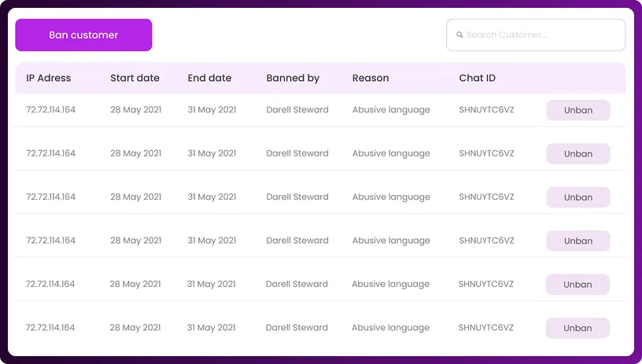This screenshot has height=364, width=642.
Task: Click the IP Adress column header
Action: tap(49, 78)
